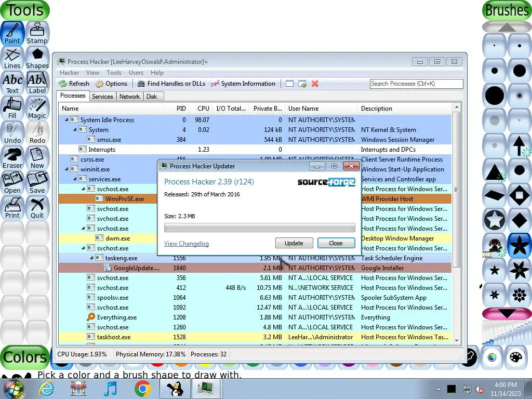Choose the Lines tool
This screenshot has width=532, height=399.
(x=12, y=58)
